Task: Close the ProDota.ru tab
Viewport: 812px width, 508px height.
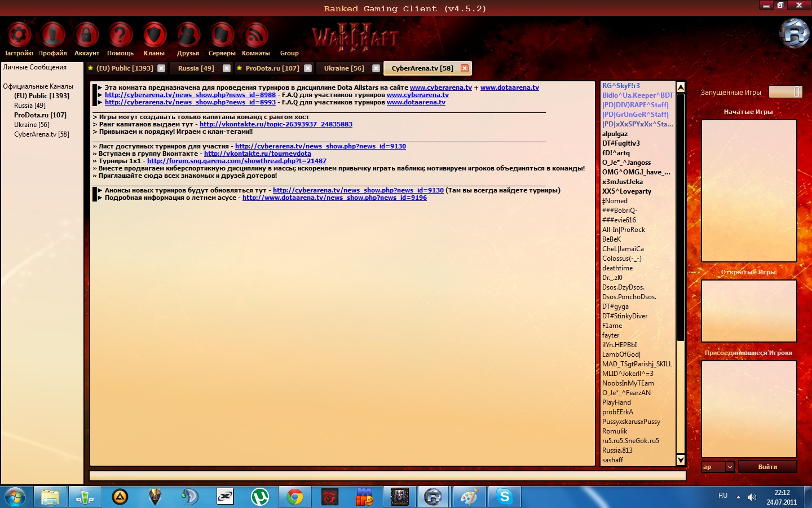Action: click(x=308, y=68)
